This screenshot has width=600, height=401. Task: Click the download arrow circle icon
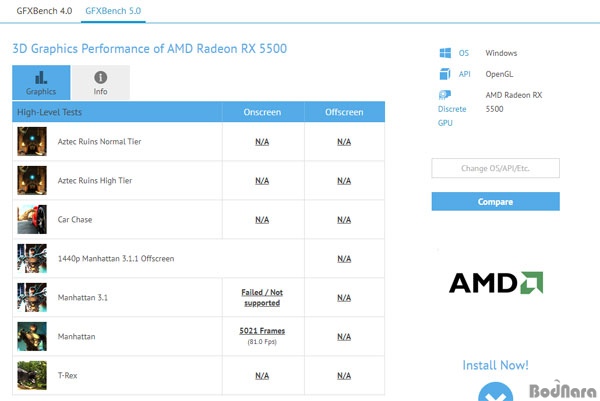point(496,392)
